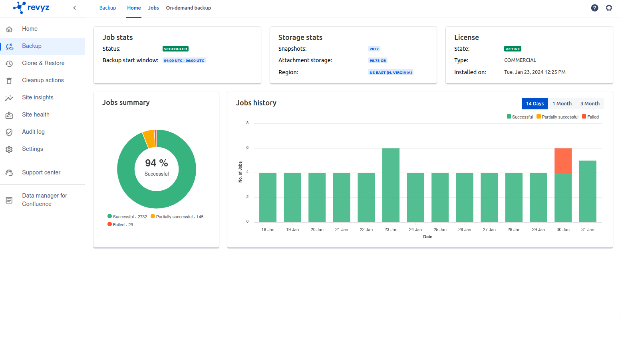
Task: Toggle Partially successful legend in Jobs history
Action: (539, 117)
